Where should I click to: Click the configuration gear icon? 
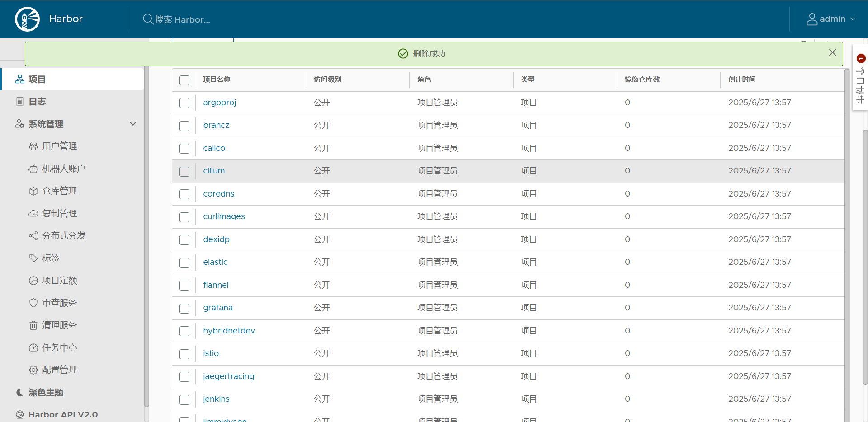(33, 370)
